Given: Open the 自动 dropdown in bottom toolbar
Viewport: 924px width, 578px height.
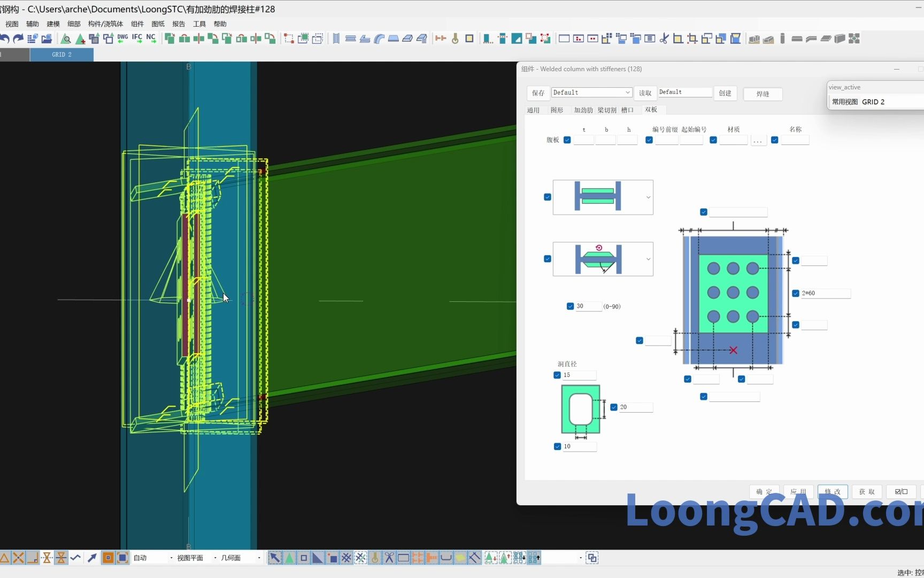Looking at the screenshot, I should [153, 558].
